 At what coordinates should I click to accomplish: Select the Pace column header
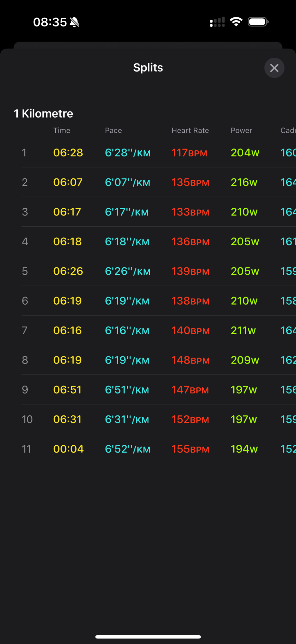[x=113, y=130]
